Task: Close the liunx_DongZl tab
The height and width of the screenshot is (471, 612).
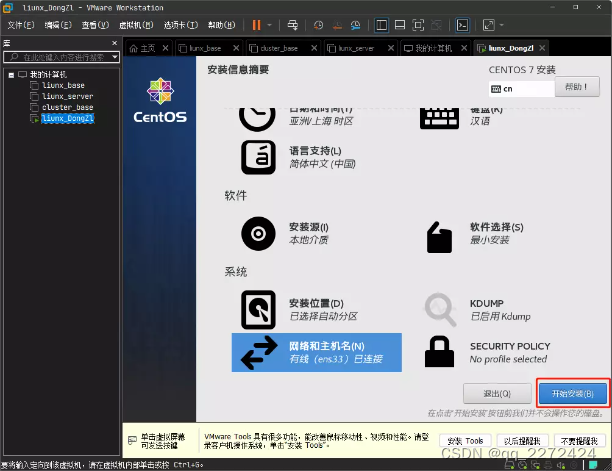Action: 542,48
